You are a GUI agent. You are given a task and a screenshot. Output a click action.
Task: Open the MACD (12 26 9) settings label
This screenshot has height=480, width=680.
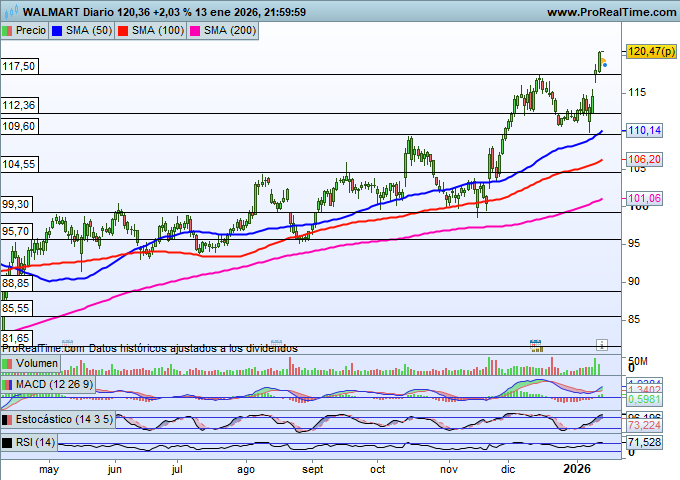pyautogui.click(x=54, y=385)
